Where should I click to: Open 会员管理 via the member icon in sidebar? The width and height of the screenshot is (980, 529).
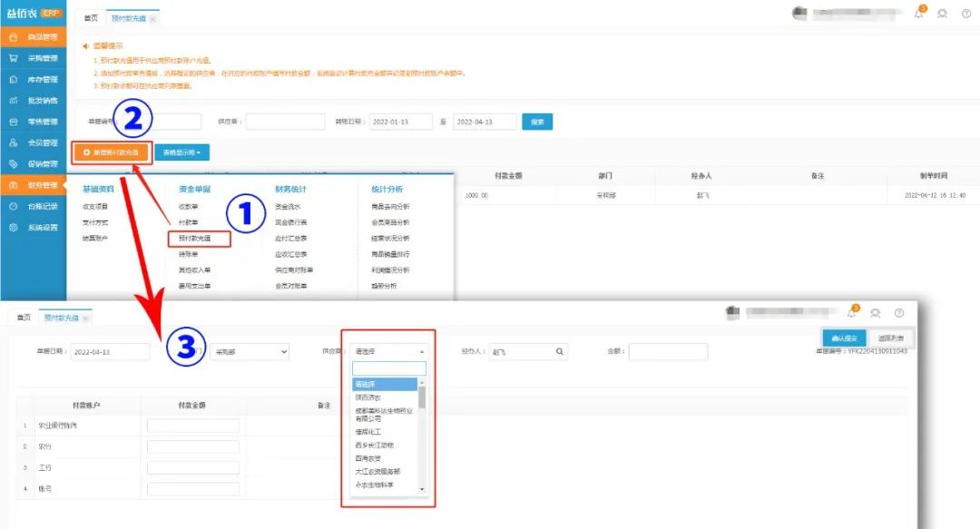pos(13,142)
